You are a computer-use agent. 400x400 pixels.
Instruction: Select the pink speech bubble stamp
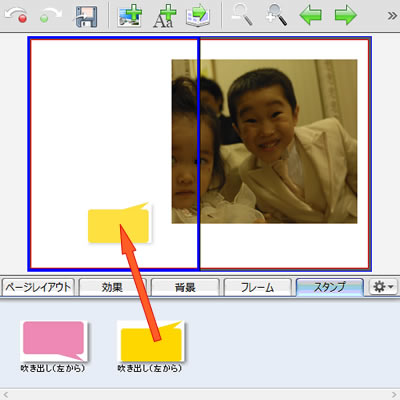54,341
